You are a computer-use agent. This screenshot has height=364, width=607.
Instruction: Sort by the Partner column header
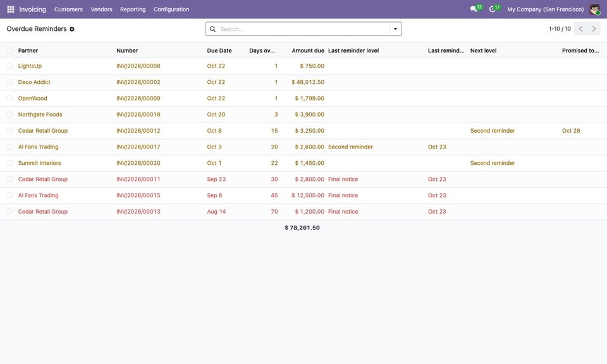28,51
